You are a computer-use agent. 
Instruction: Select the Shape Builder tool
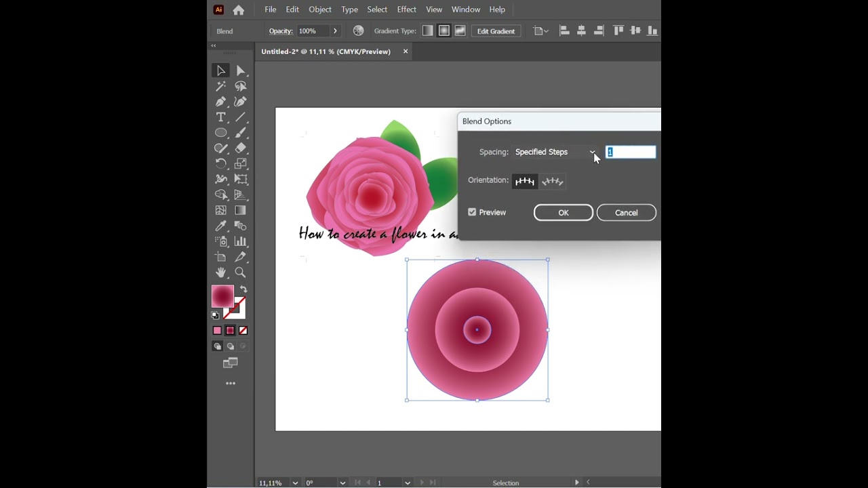coord(220,195)
